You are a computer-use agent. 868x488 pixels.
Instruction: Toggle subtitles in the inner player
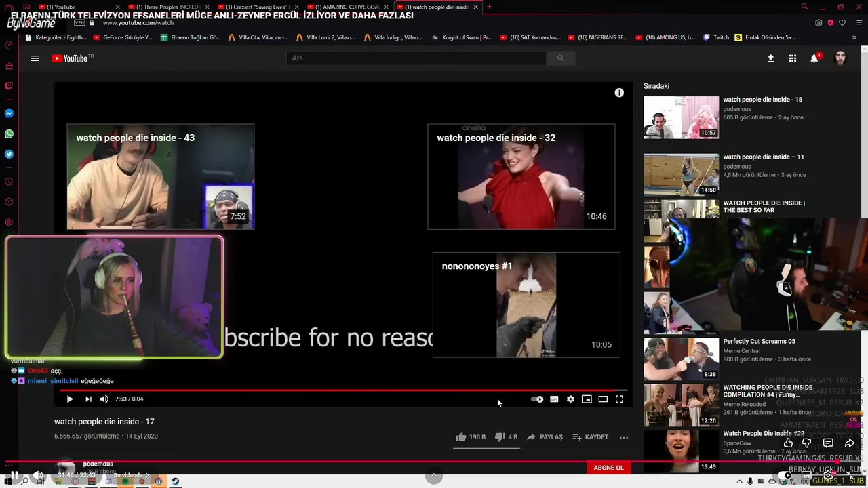click(554, 399)
